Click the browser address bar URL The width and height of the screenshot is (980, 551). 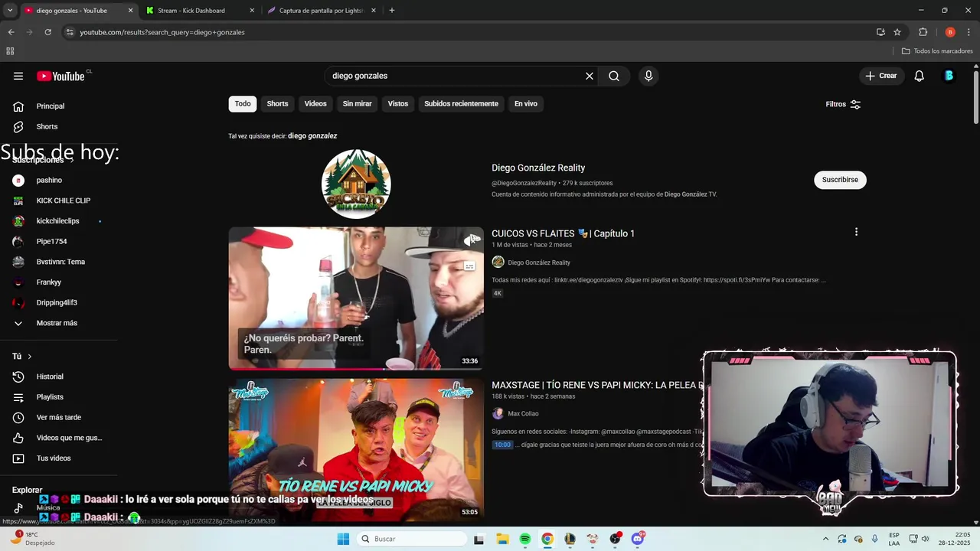(x=162, y=32)
